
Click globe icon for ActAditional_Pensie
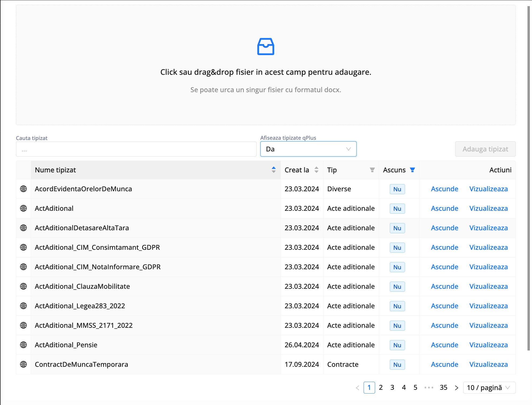[24, 345]
